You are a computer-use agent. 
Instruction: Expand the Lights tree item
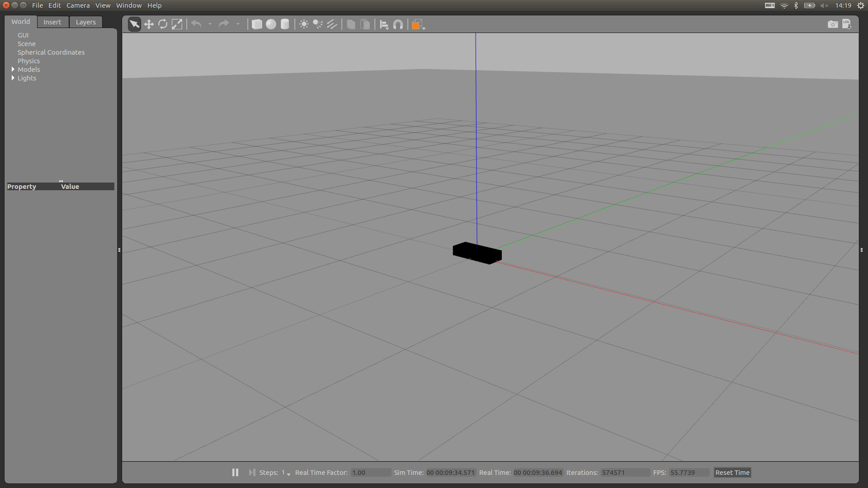point(13,78)
